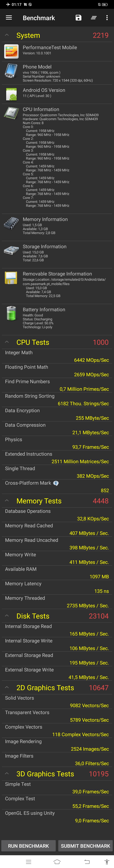Viewport: 114px width, 868px height.
Task: Tap the Battery Information icon
Action: tap(11, 313)
